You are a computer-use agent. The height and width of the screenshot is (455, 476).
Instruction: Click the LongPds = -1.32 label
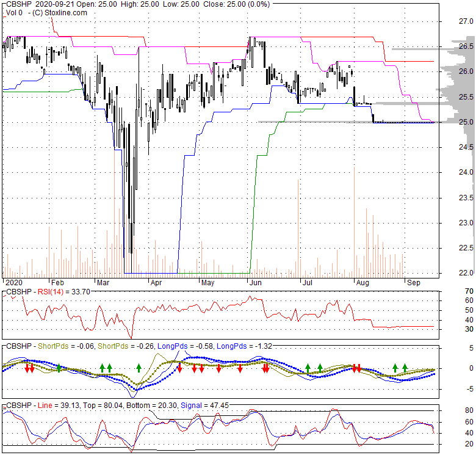244,346
